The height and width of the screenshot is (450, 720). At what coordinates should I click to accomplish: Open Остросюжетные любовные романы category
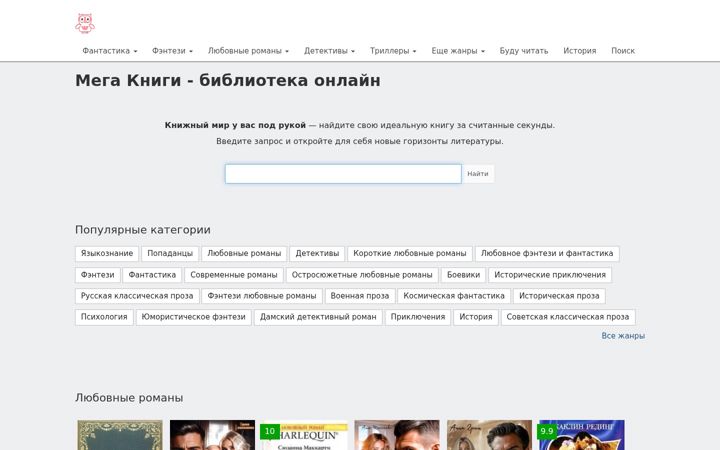coord(362,275)
